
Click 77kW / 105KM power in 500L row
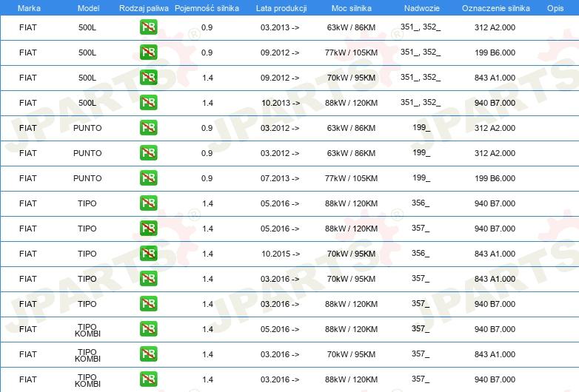coord(351,53)
